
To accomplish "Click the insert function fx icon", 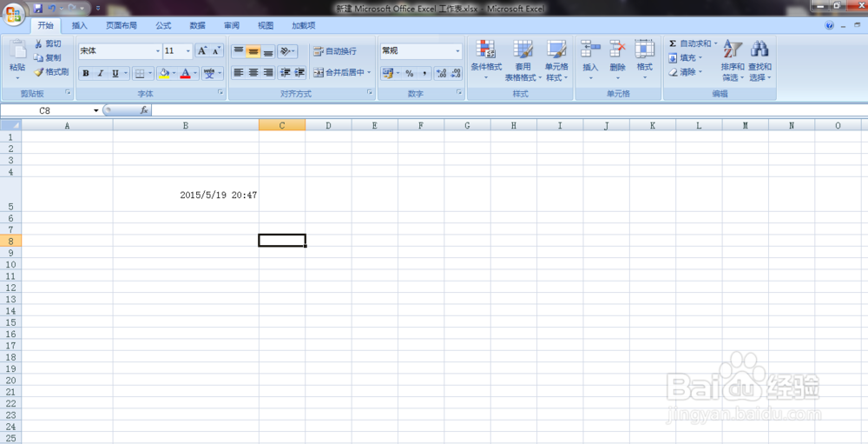I will pyautogui.click(x=144, y=110).
